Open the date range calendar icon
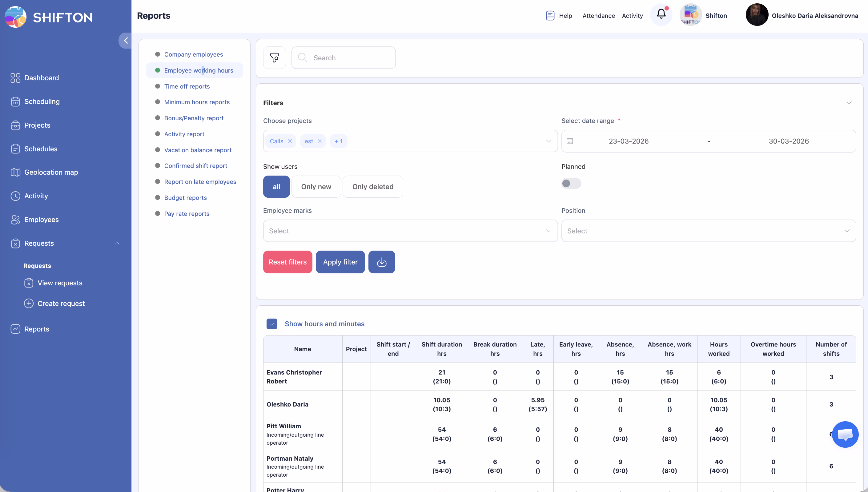 click(570, 141)
